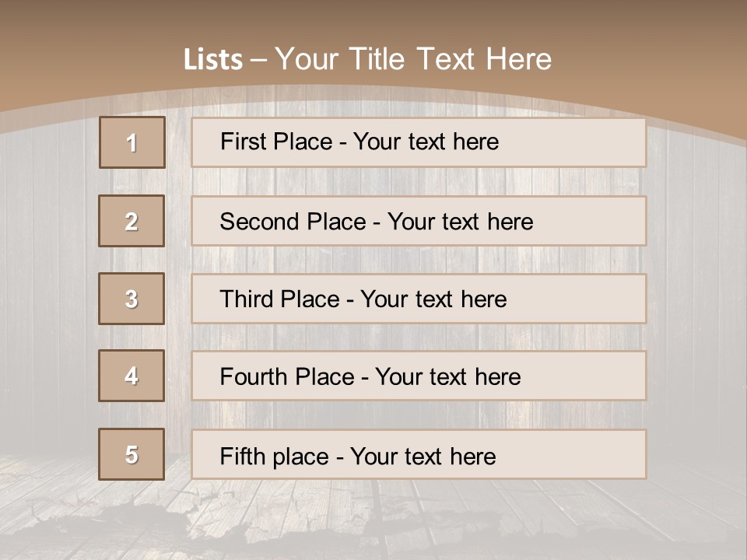
Task: Select "Your Title Text Here" in the title
Action: pyautogui.click(x=413, y=59)
